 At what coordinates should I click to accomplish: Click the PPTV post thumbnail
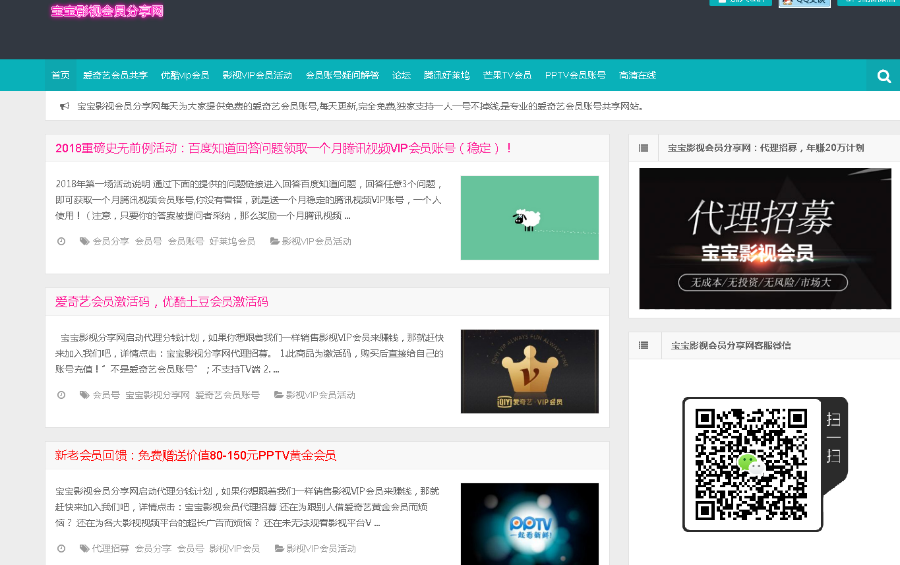point(530,524)
